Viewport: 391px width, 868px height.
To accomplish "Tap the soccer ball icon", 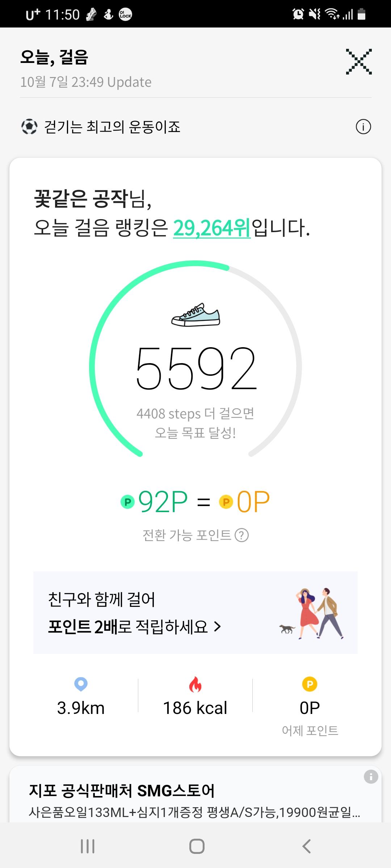I will [29, 127].
